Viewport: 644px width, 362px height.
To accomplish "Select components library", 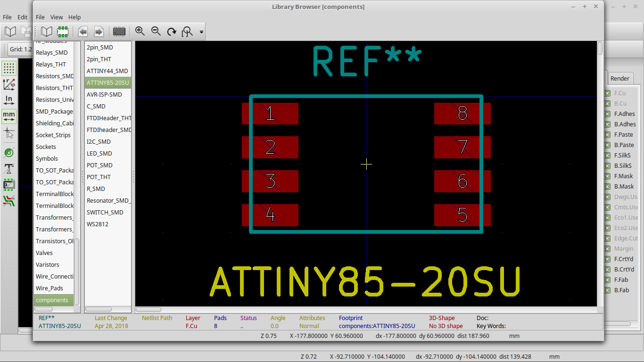I will click(x=54, y=300).
